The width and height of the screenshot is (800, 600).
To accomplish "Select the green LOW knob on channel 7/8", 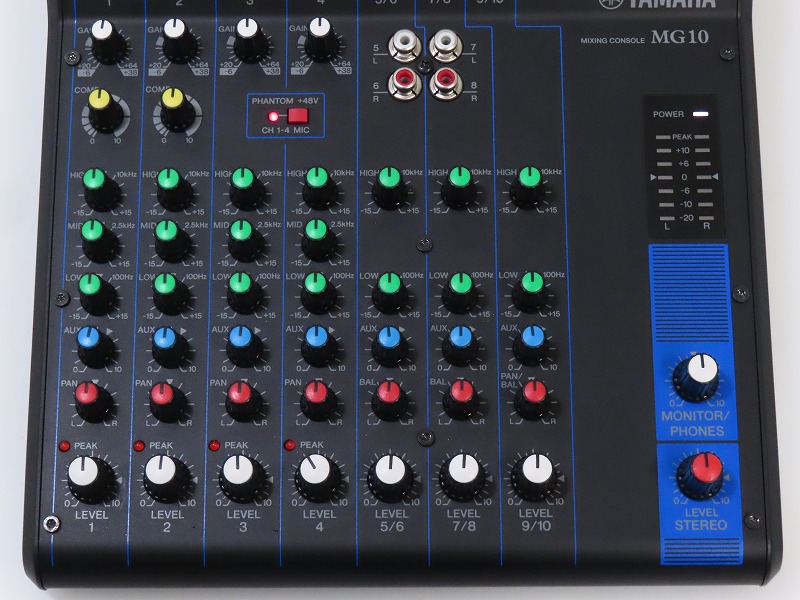I will pos(460,290).
